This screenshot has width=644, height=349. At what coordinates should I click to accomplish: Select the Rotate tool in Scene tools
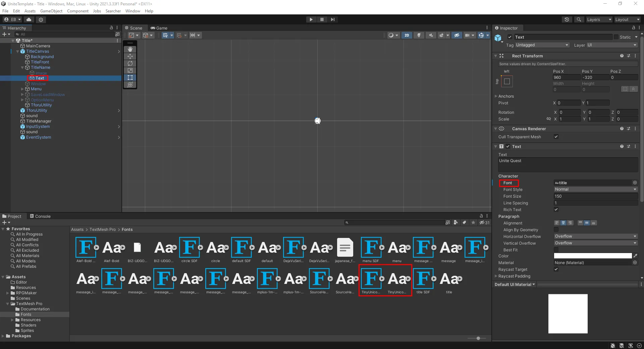[x=130, y=63]
